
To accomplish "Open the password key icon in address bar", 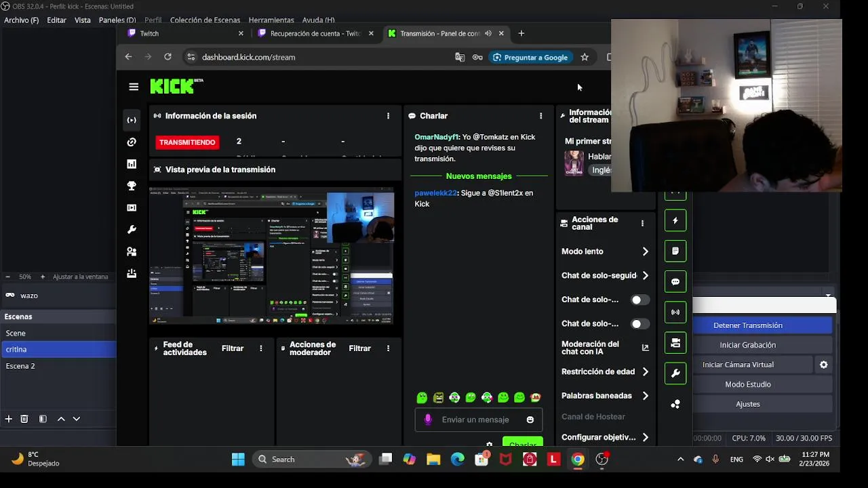I will click(x=477, y=58).
